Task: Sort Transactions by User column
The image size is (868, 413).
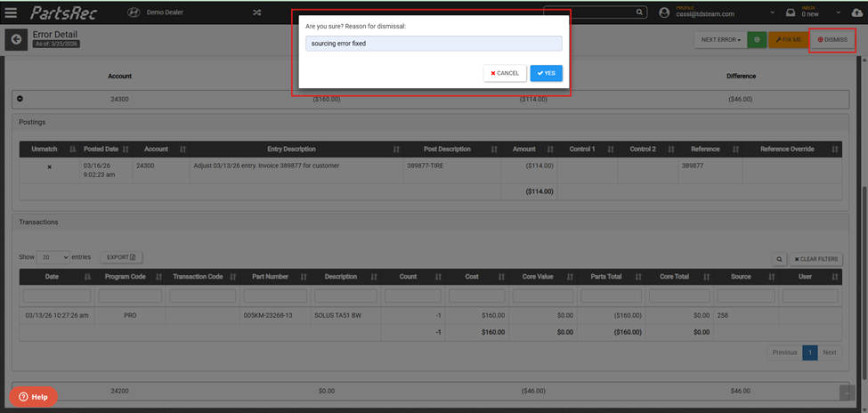Action: point(810,276)
